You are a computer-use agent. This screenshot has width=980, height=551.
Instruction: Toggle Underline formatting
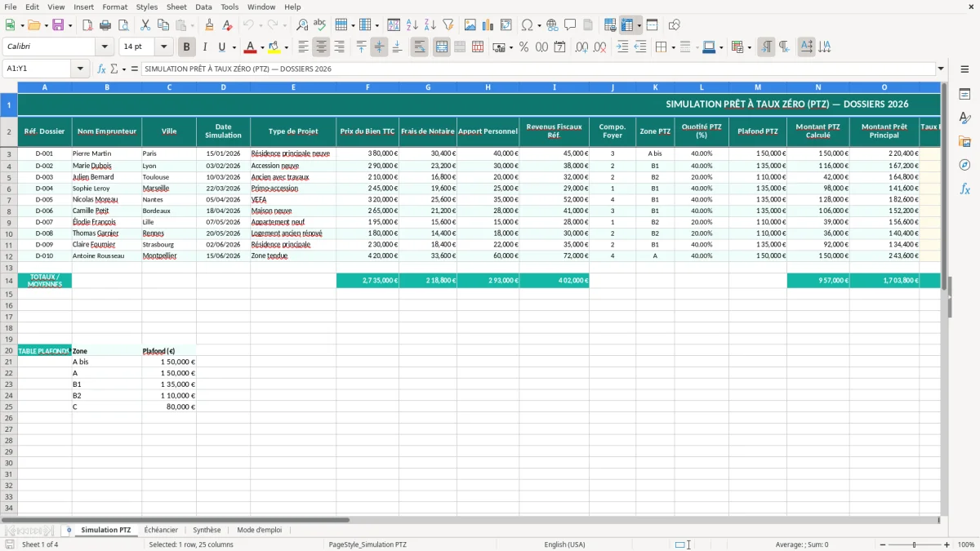click(222, 47)
